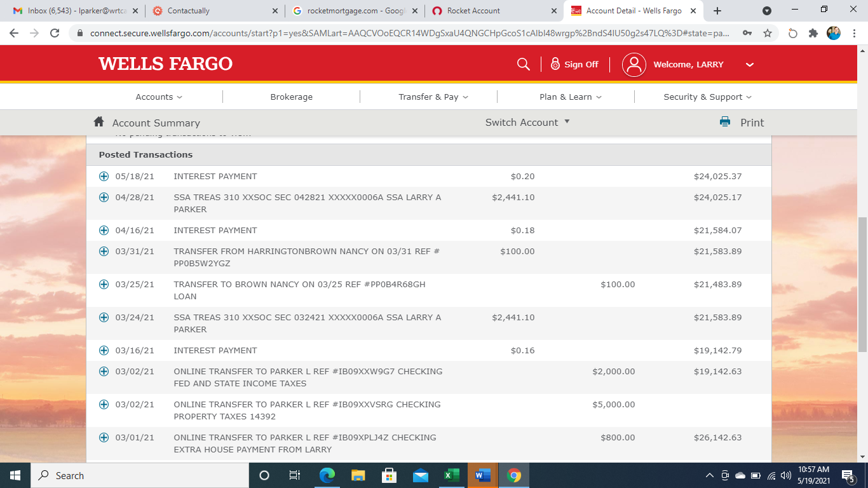This screenshot has height=488, width=868.
Task: Open Task View on the taskbar
Action: [x=295, y=475]
